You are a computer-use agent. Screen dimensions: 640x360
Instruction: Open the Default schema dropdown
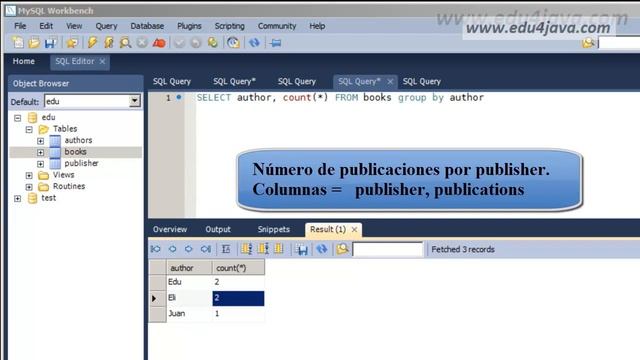pos(134,101)
